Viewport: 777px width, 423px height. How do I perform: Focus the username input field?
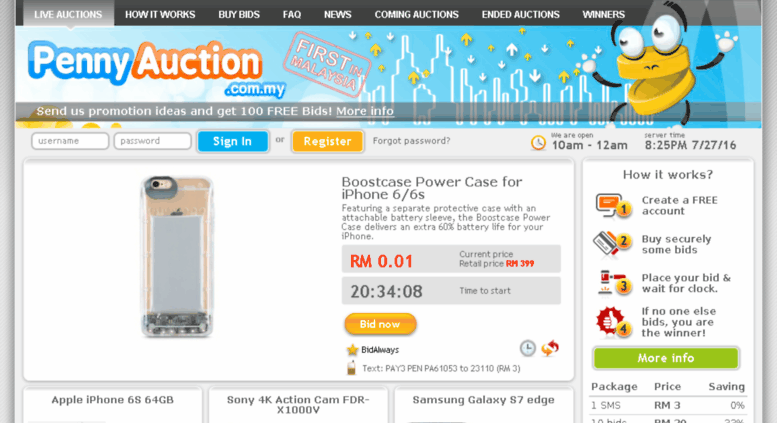[x=70, y=141]
